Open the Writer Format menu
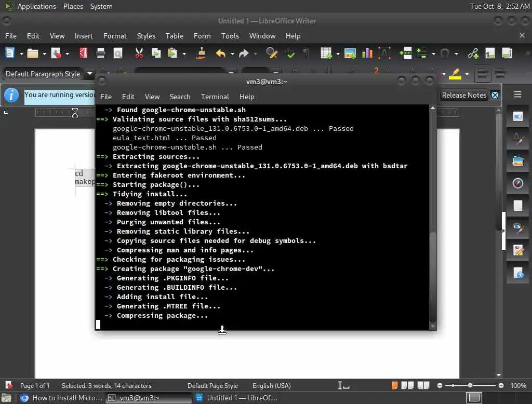This screenshot has height=404, width=532. click(x=115, y=36)
